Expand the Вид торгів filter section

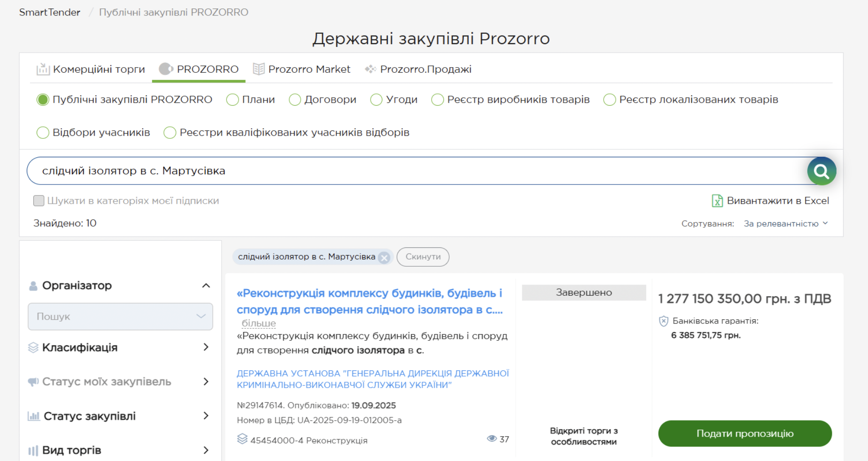click(206, 450)
